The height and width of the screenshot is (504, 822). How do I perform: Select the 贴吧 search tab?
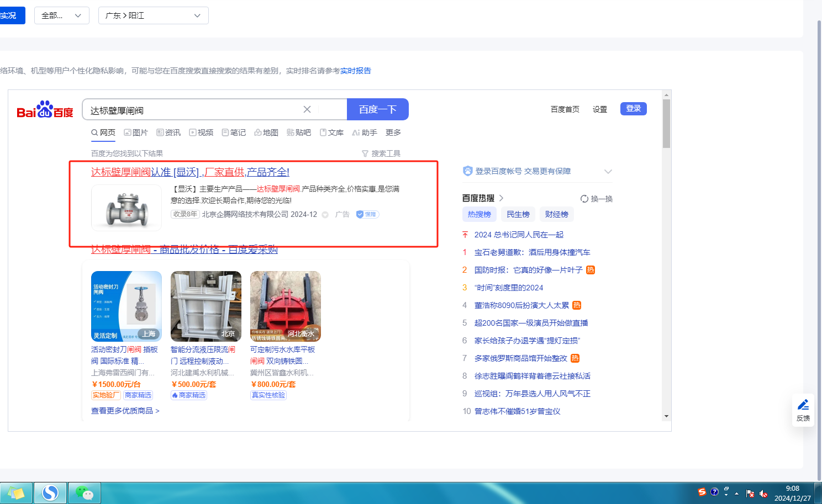click(299, 132)
